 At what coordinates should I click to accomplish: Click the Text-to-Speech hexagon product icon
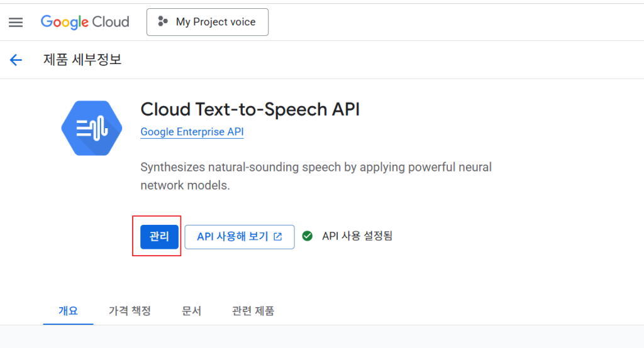(x=92, y=128)
